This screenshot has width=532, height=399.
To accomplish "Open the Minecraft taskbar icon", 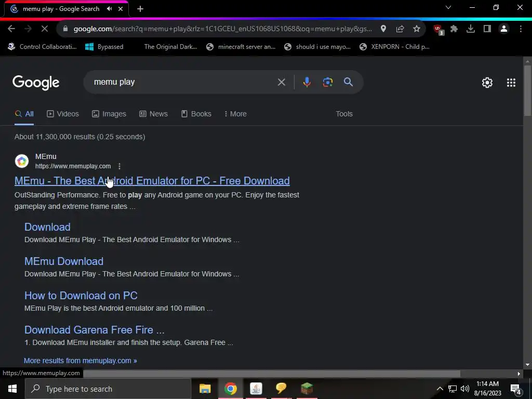I will [307, 389].
